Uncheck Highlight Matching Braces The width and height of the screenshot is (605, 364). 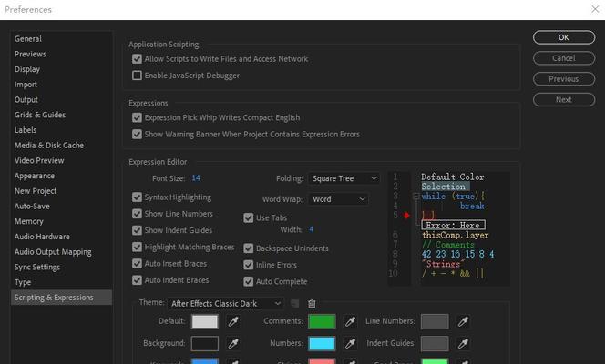(x=137, y=247)
